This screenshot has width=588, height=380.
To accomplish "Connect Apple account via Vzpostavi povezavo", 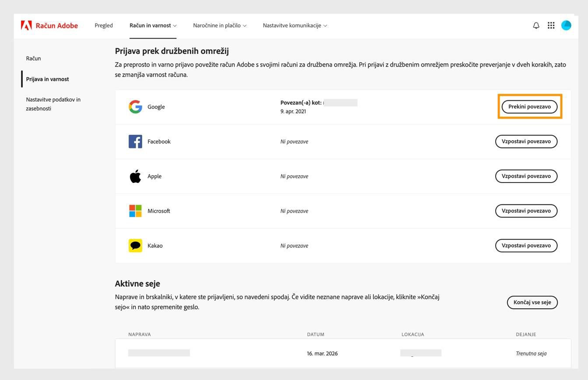I will click(526, 176).
